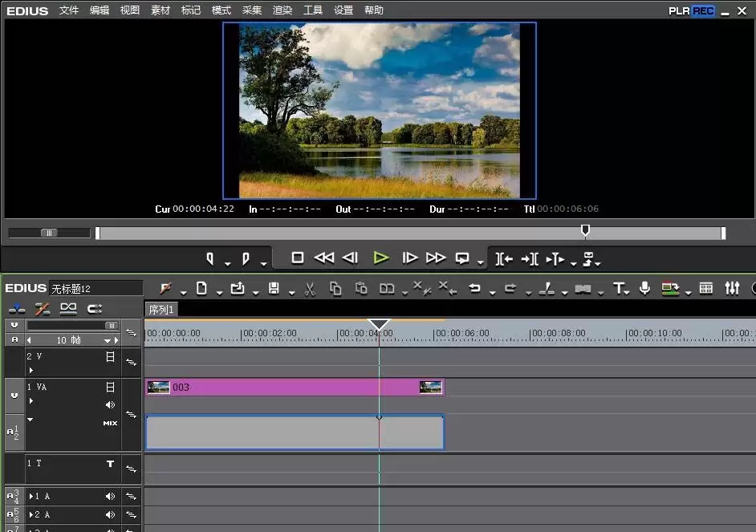Toggle video mute on 1 VA track
This screenshot has height=532, width=756.
tap(110, 387)
